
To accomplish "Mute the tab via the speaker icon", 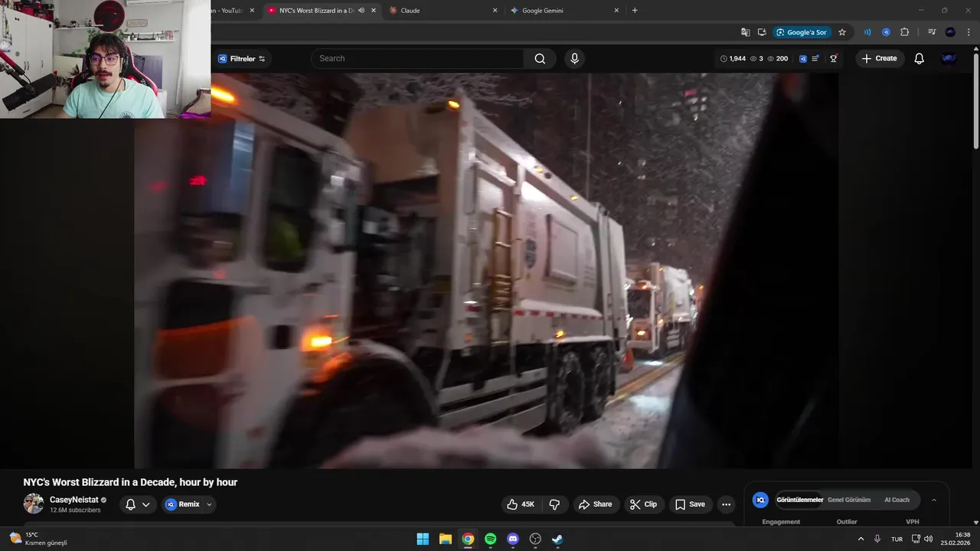I will pos(361,11).
